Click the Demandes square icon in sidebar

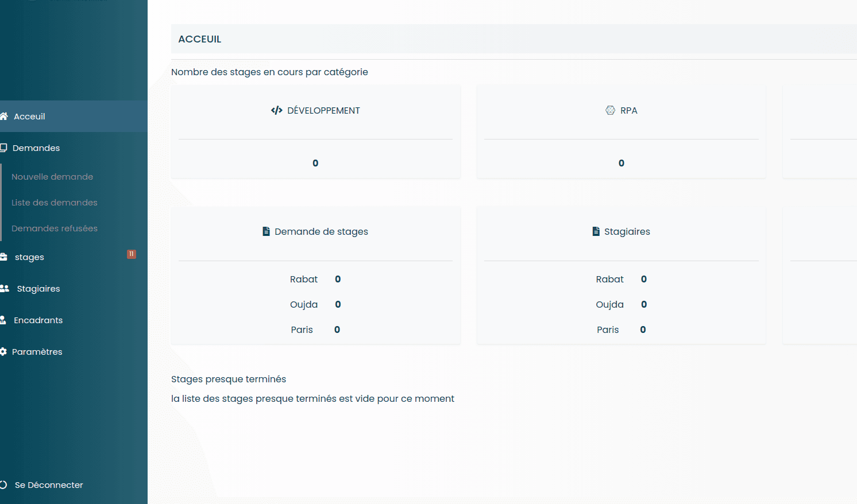(x=3, y=148)
